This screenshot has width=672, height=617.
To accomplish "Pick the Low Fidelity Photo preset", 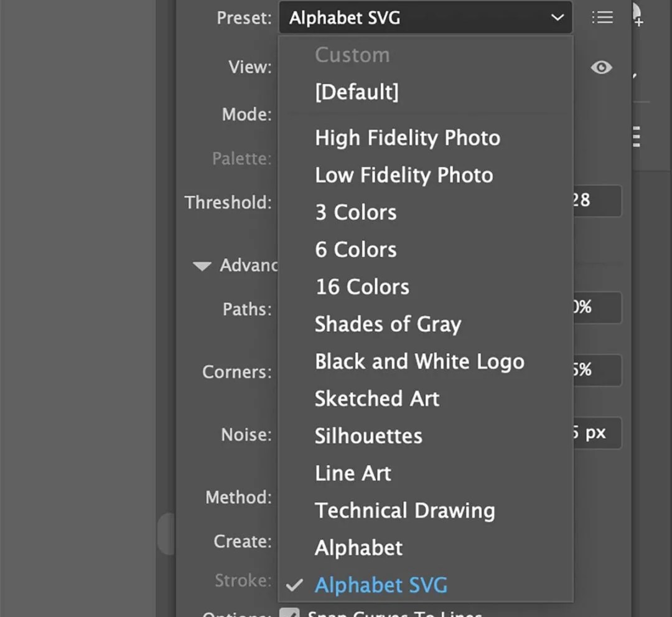I will [404, 175].
